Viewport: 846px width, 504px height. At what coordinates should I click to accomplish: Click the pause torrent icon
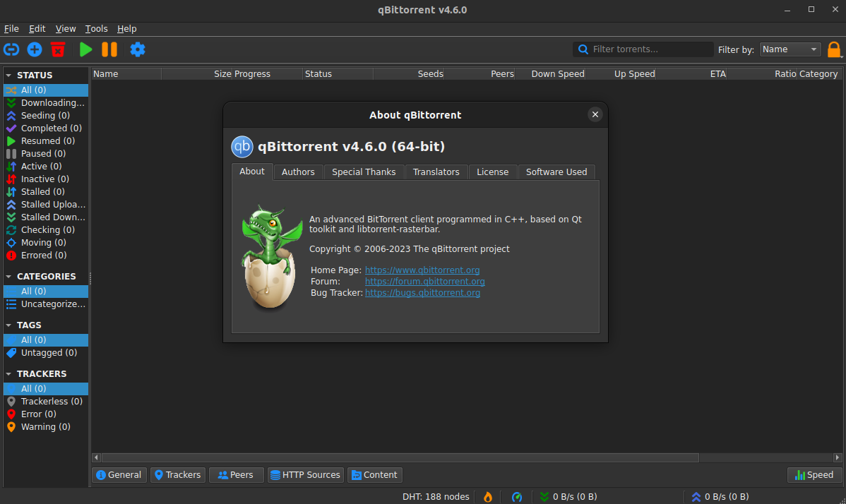109,49
